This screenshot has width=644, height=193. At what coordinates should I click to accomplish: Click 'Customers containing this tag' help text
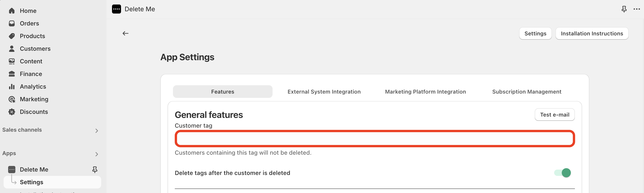[x=243, y=153]
